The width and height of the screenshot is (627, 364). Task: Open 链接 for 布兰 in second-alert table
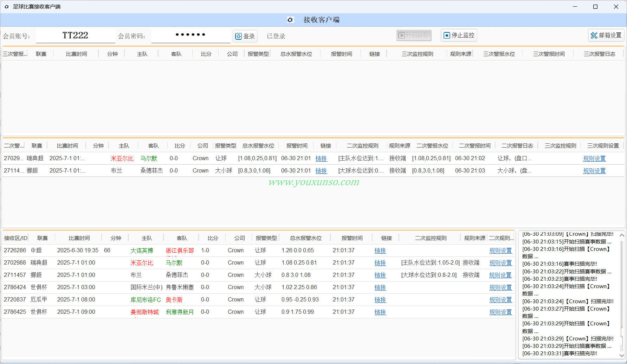point(321,171)
